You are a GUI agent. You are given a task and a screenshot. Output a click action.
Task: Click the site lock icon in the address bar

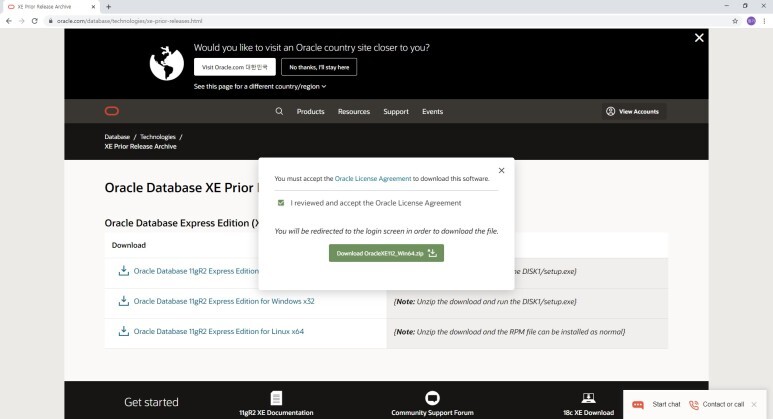click(x=50, y=21)
